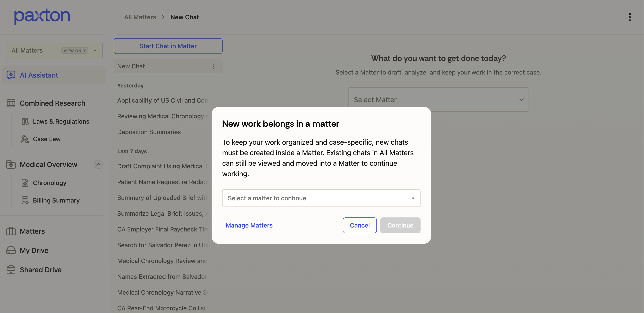Click the All Matters breadcrumb
Image resolution: width=644 pixels, height=313 pixels.
coord(140,17)
